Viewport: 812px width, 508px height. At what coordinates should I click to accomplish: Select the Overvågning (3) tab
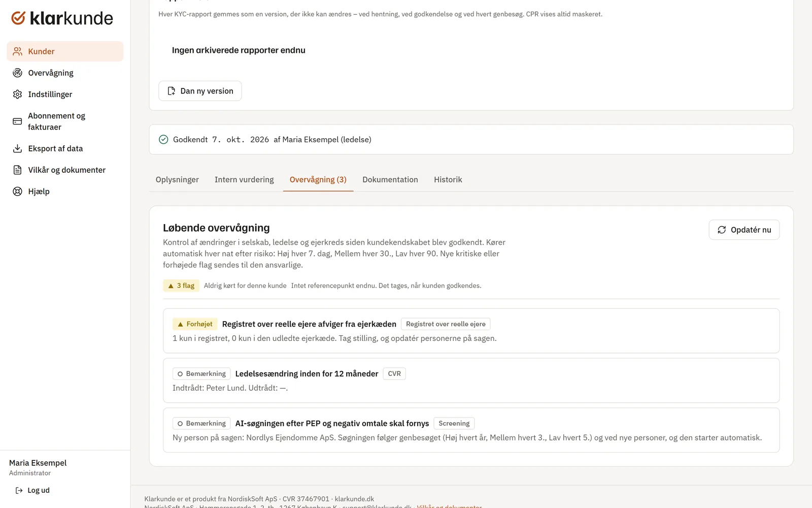click(x=318, y=180)
